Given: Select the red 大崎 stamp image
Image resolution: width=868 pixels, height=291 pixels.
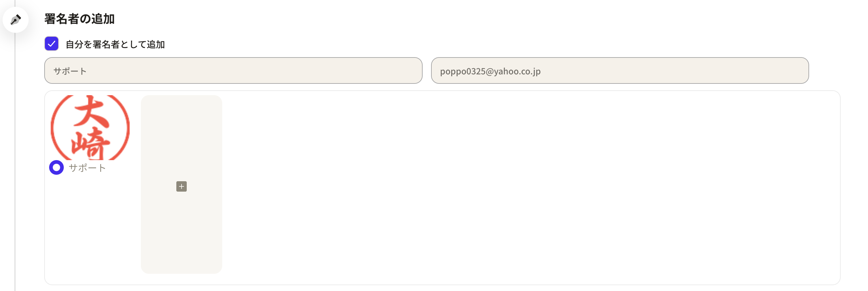Looking at the screenshot, I should (90, 128).
